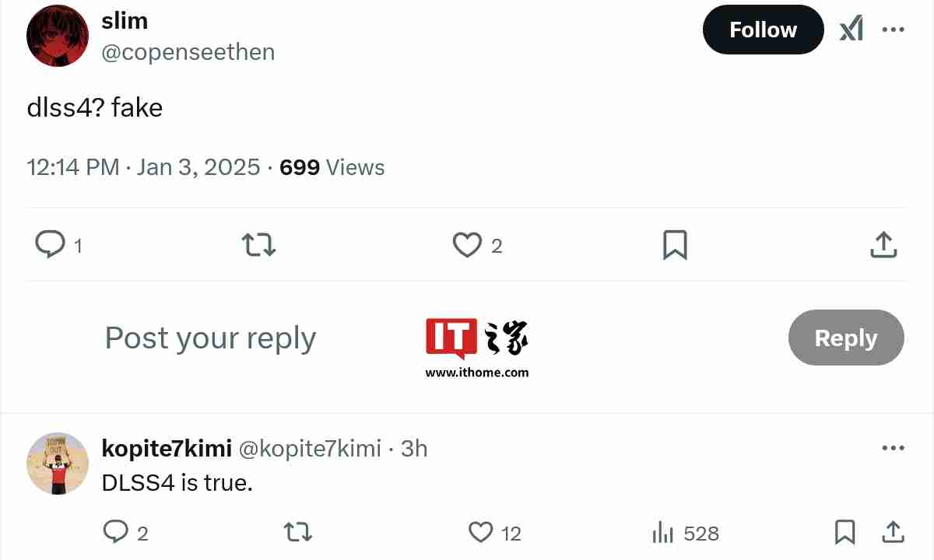
Task: Open more options for slim's post
Action: click(893, 30)
